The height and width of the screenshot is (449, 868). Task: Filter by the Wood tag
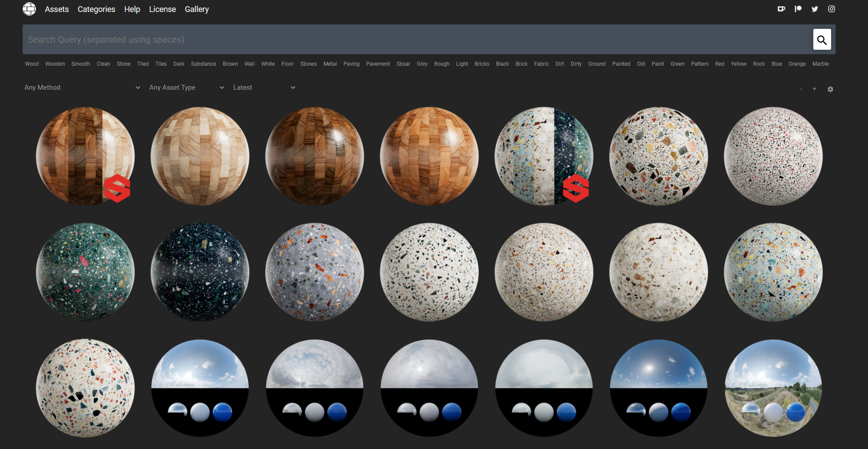click(x=32, y=64)
